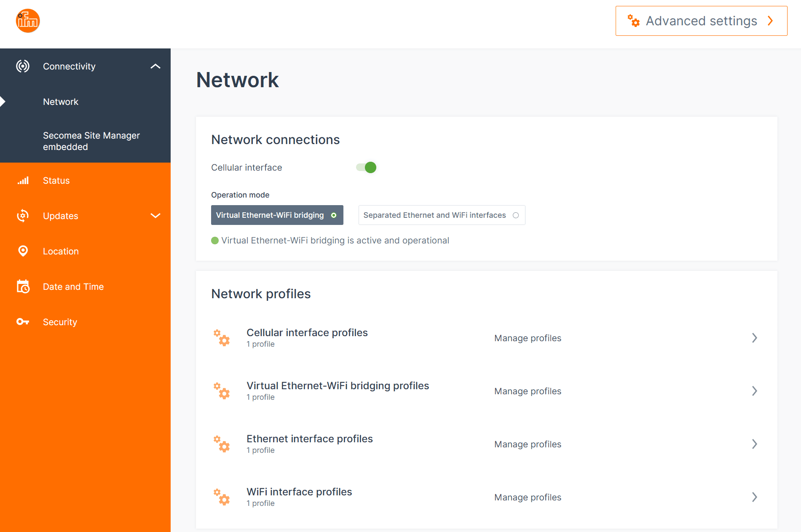Viewport: 801px width, 532px height.
Task: Select Network in the sidebar menu
Action: (61, 102)
